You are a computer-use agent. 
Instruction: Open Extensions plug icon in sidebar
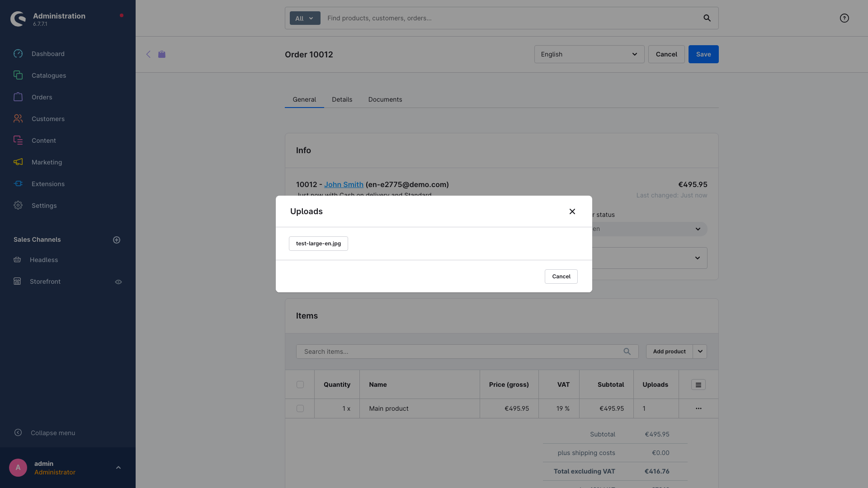point(18,184)
